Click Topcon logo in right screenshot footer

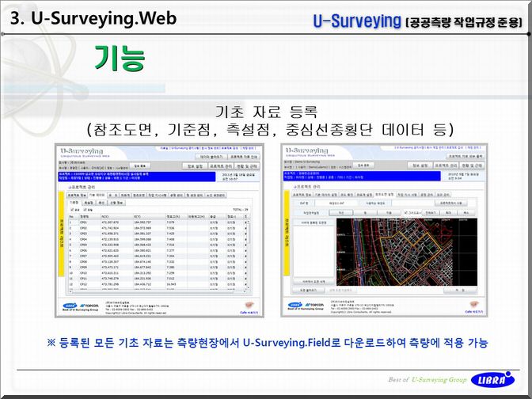click(x=314, y=304)
